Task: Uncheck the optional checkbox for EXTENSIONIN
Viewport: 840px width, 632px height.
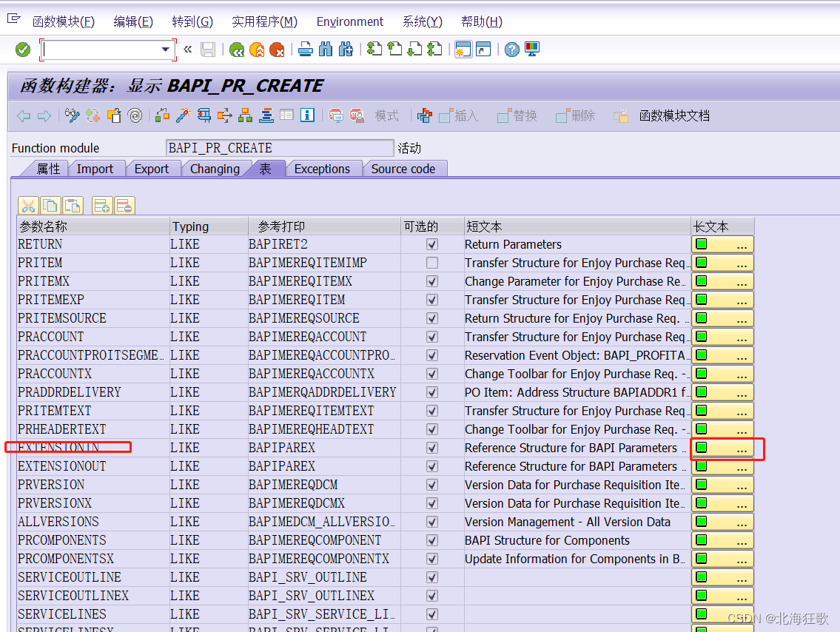Action: [x=433, y=448]
